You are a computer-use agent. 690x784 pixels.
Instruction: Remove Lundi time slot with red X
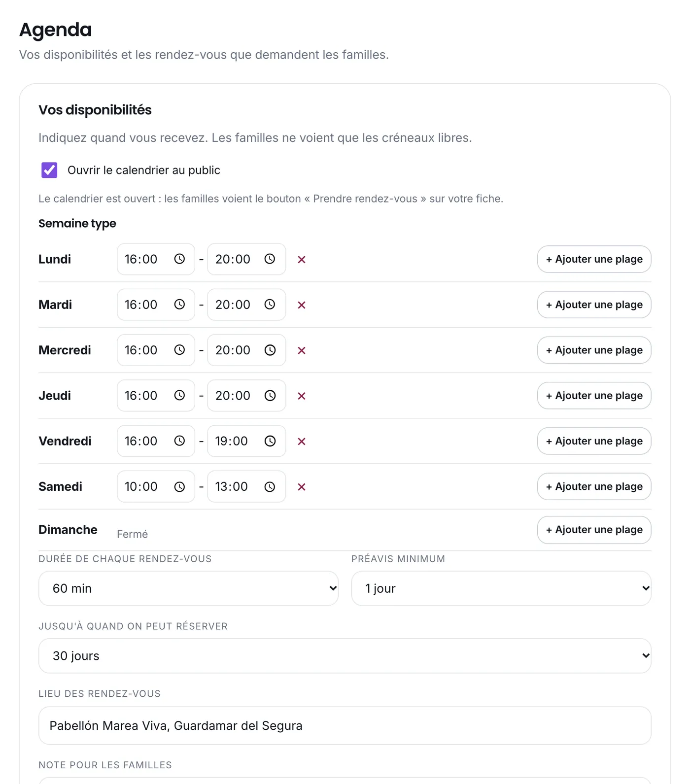coord(302,259)
